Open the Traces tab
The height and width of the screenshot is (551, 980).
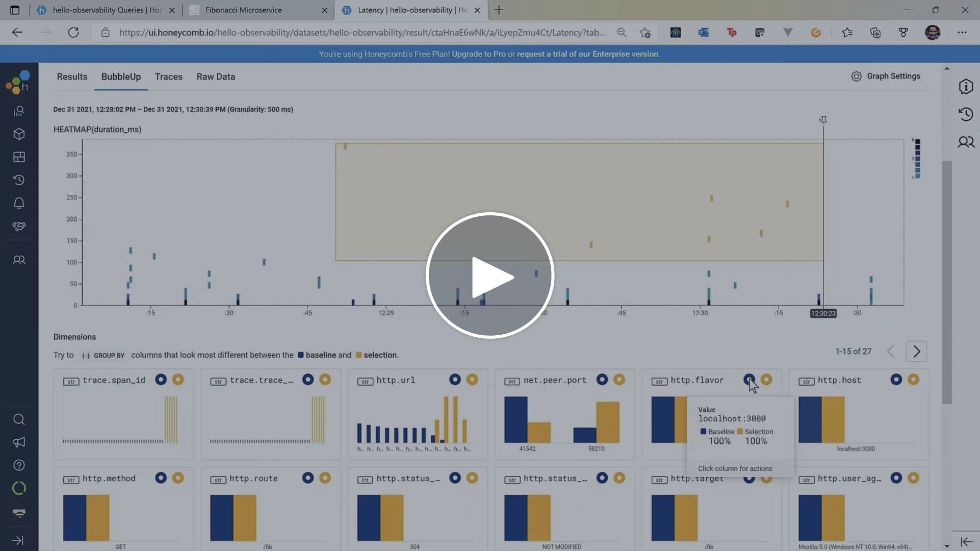click(x=169, y=77)
